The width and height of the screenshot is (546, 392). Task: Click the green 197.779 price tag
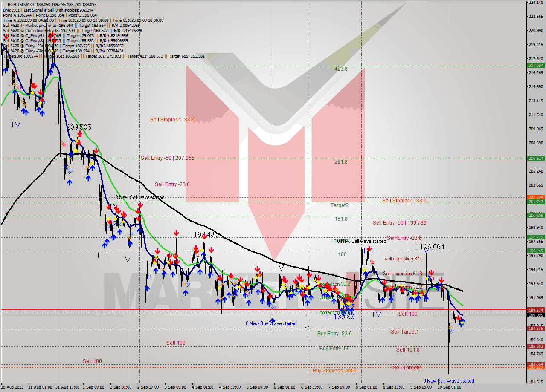click(536, 237)
